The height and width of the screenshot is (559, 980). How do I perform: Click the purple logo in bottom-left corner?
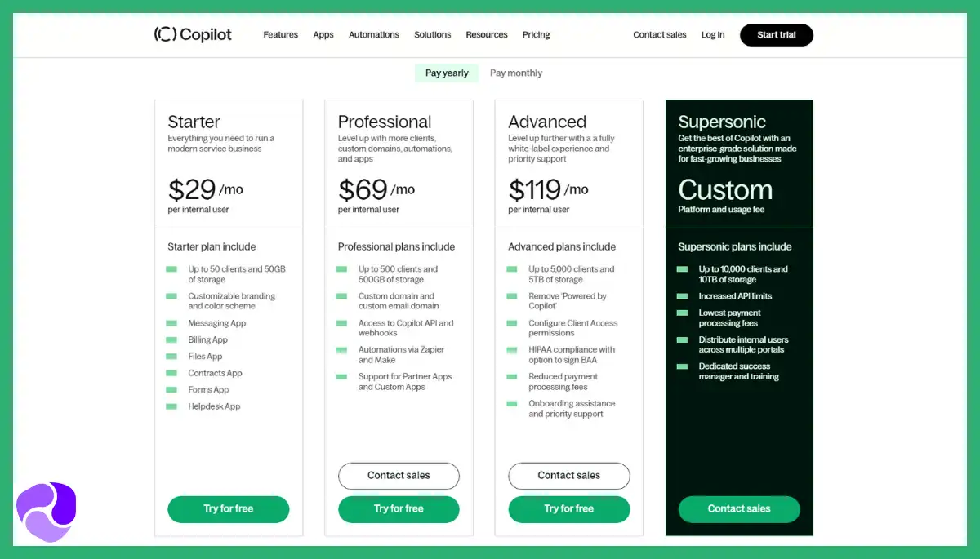pos(47,512)
